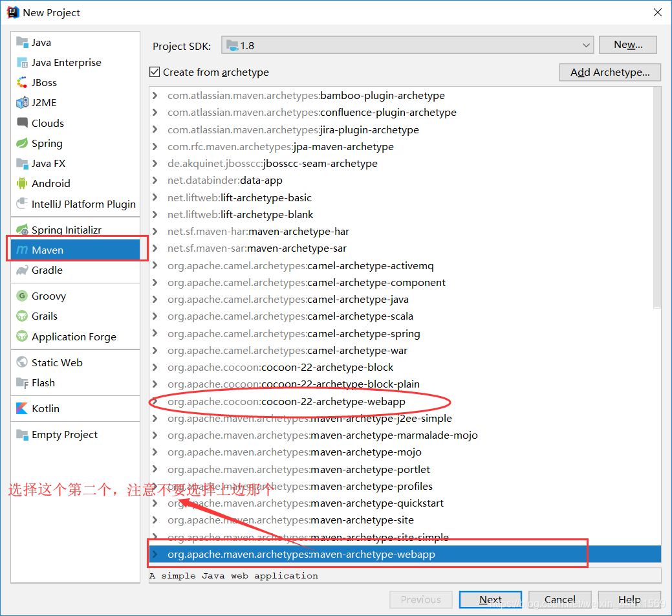
Task: Select maven-archetype-portlet entry
Action: pyautogui.click(x=299, y=469)
